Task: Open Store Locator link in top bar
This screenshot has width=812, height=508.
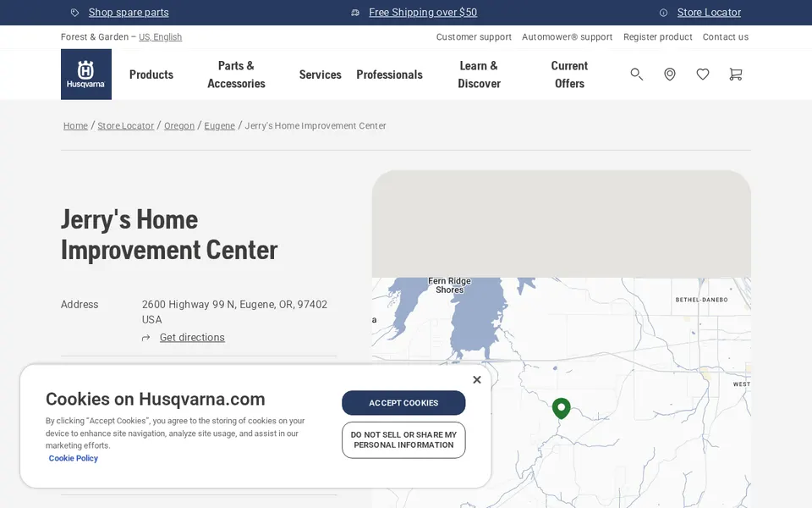Action: [709, 13]
